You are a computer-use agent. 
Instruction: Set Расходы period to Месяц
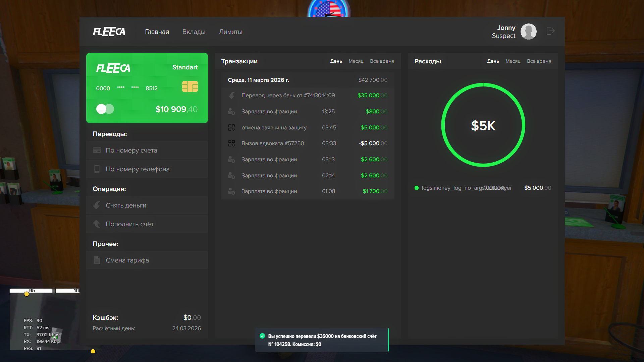tap(513, 61)
